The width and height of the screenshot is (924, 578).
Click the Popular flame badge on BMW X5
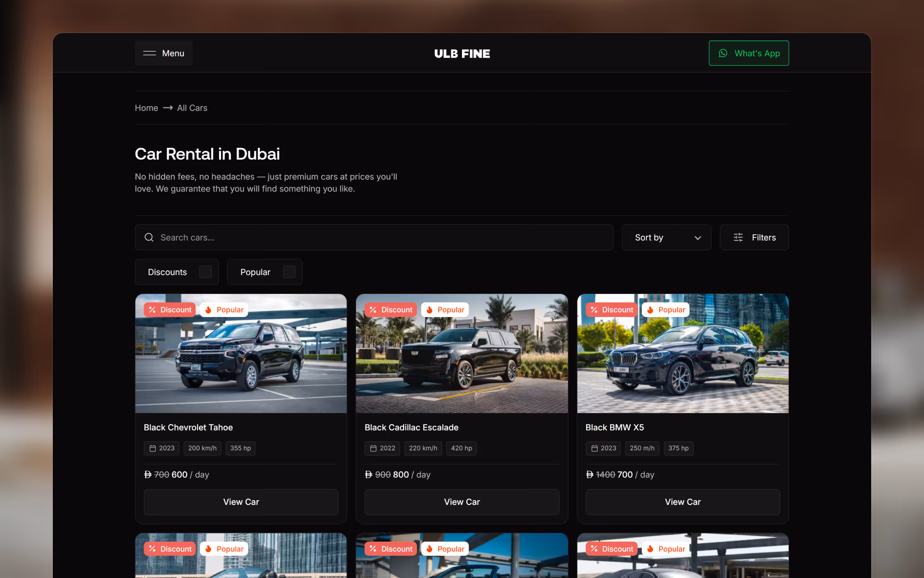click(665, 310)
